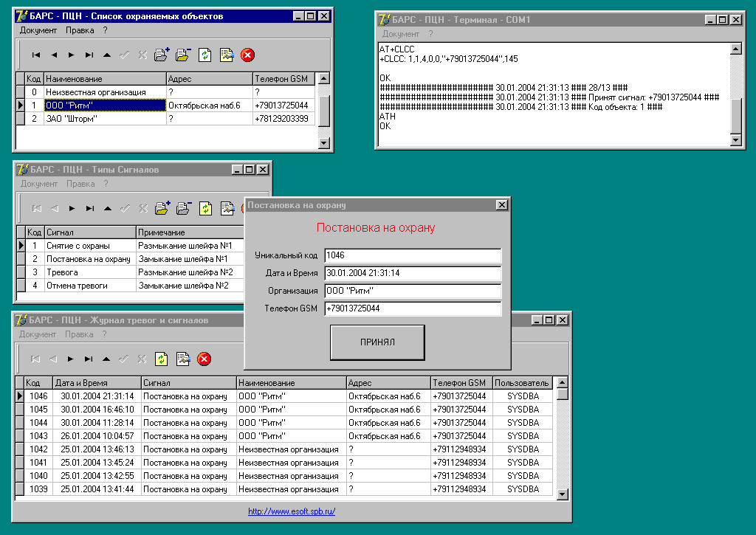The width and height of the screenshot is (756, 535).
Task: Open Документ menu in terminal COM1 window
Action: [401, 34]
